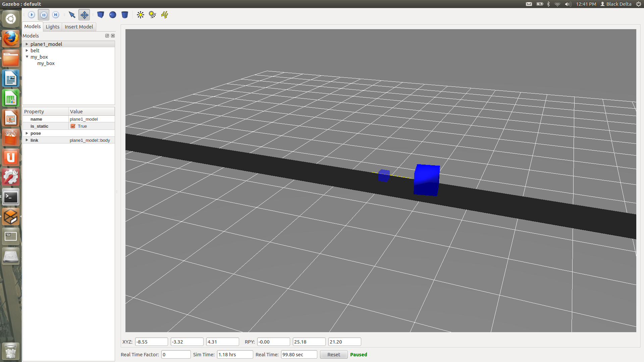Image resolution: width=644 pixels, height=362 pixels.
Task: Click the XYZ X-axis coordinate input field
Action: click(151, 342)
